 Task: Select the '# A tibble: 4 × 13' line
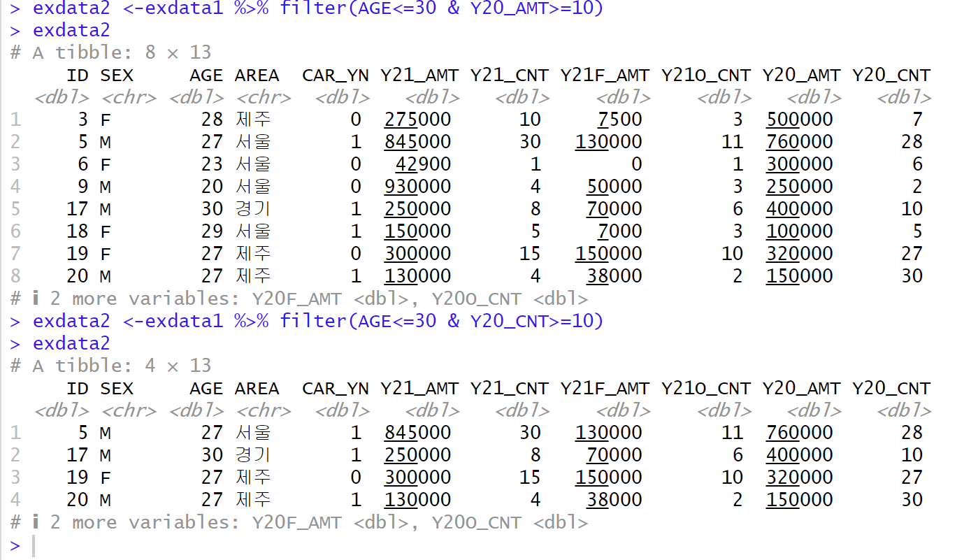(111, 366)
